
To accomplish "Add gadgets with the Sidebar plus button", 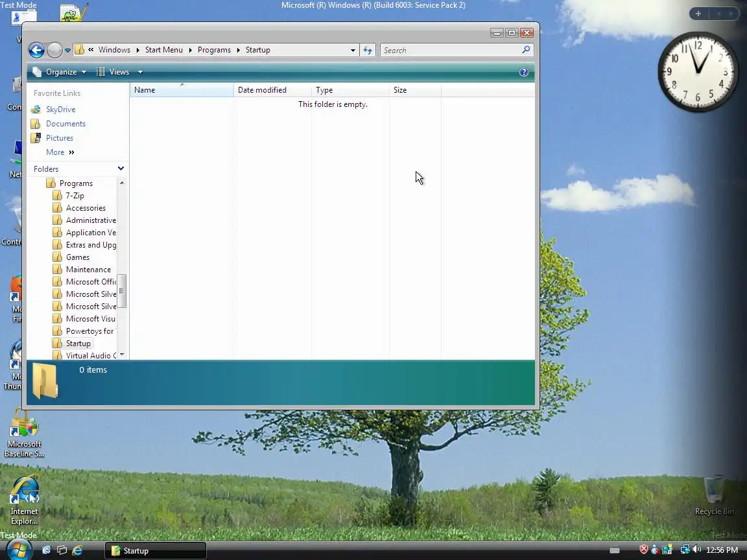I will pyautogui.click(x=698, y=14).
